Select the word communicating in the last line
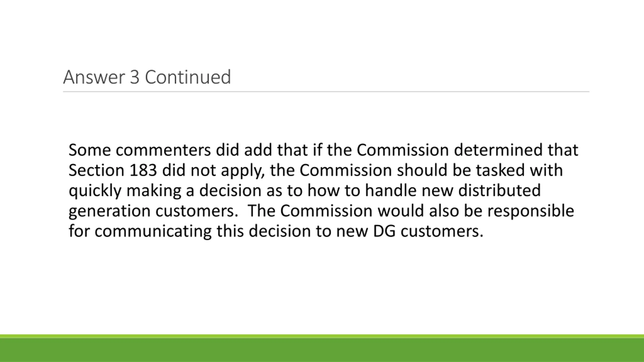 pos(153,231)
